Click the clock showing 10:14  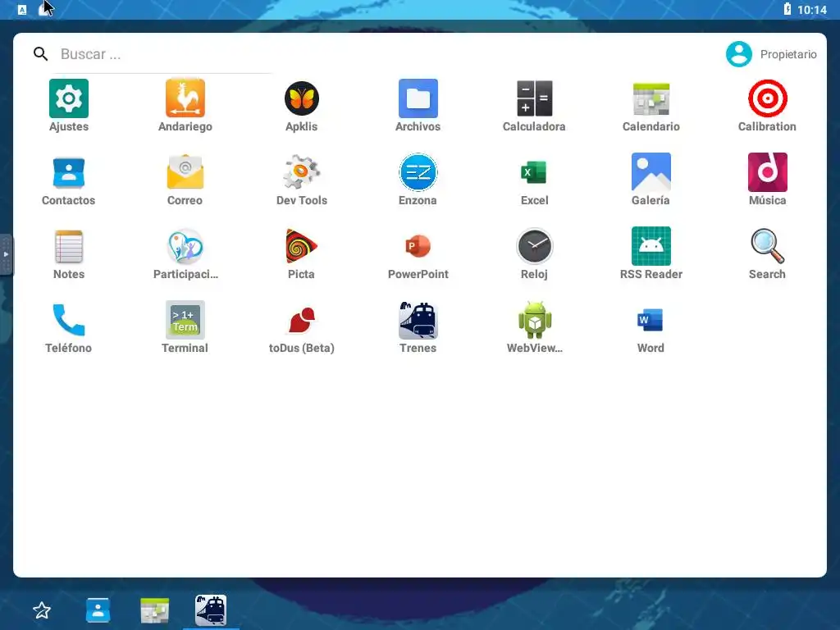pyautogui.click(x=811, y=10)
